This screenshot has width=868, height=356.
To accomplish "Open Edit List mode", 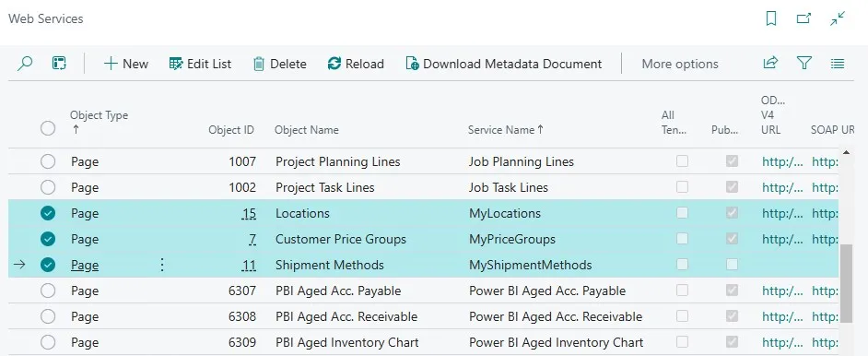I will [x=200, y=64].
